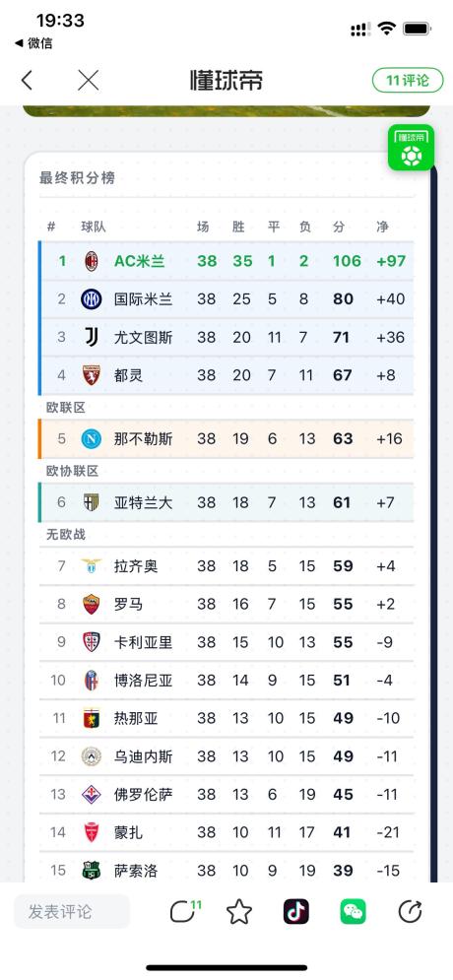The width and height of the screenshot is (453, 980).
Task: Tap the comment bubble icon with 11
Action: pos(185,911)
